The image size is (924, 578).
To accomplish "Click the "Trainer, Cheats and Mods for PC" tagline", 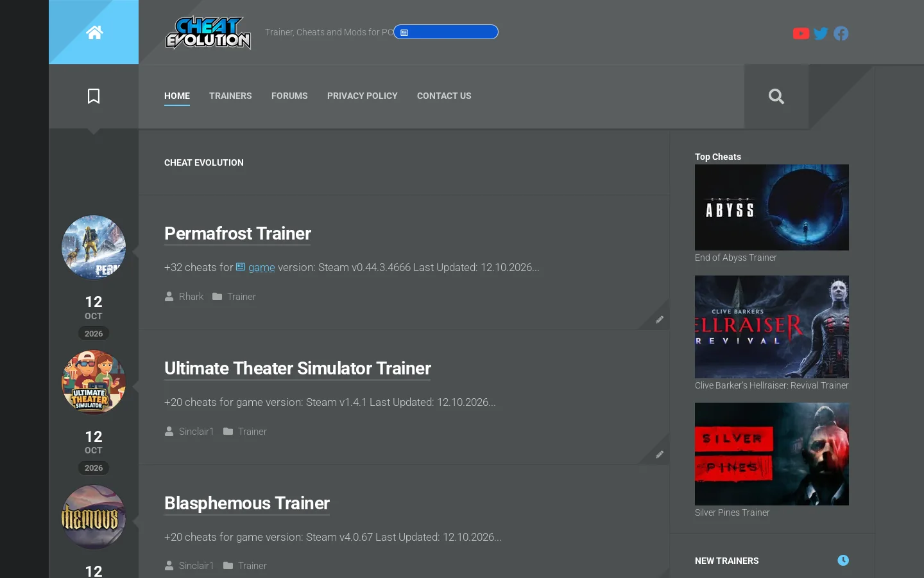I will [x=329, y=32].
